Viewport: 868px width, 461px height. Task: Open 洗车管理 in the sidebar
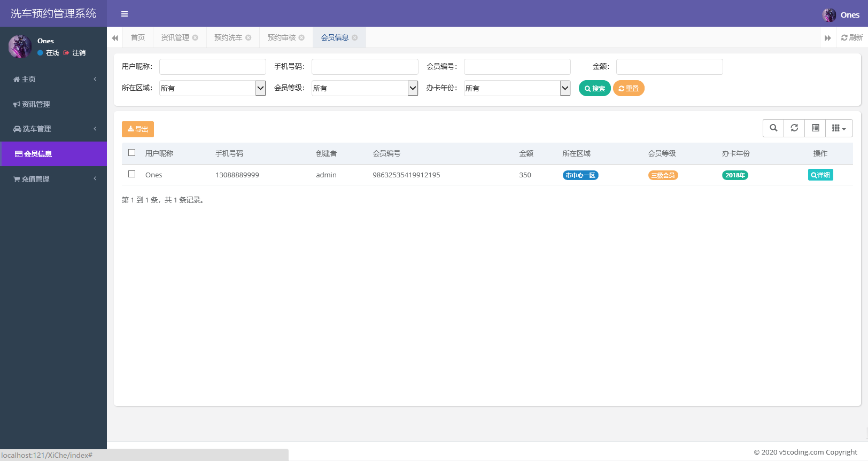pyautogui.click(x=53, y=129)
